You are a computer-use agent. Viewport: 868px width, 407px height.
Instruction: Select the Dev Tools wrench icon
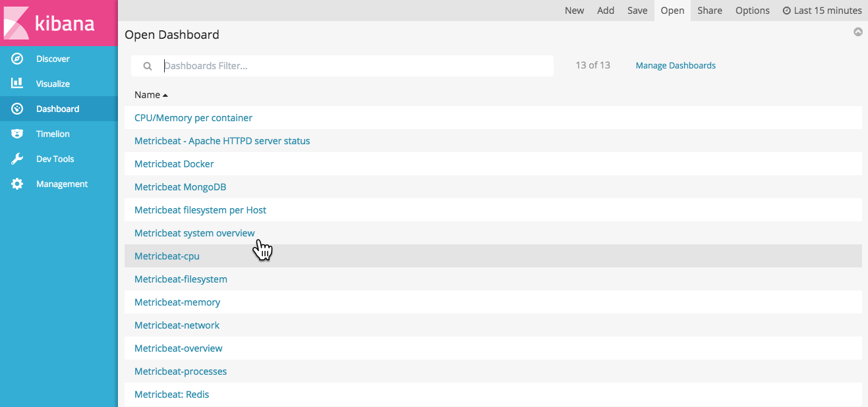(x=16, y=159)
